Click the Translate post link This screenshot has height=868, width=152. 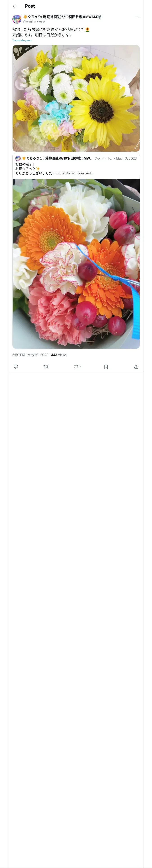tap(22, 40)
